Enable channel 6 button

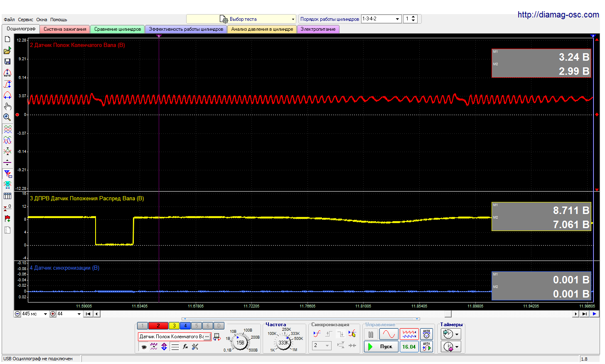point(208,326)
